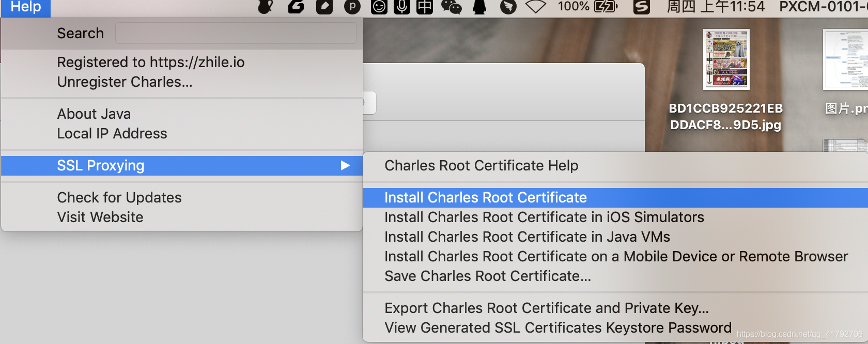Click Install Charles Root Certificate

[x=615, y=197]
